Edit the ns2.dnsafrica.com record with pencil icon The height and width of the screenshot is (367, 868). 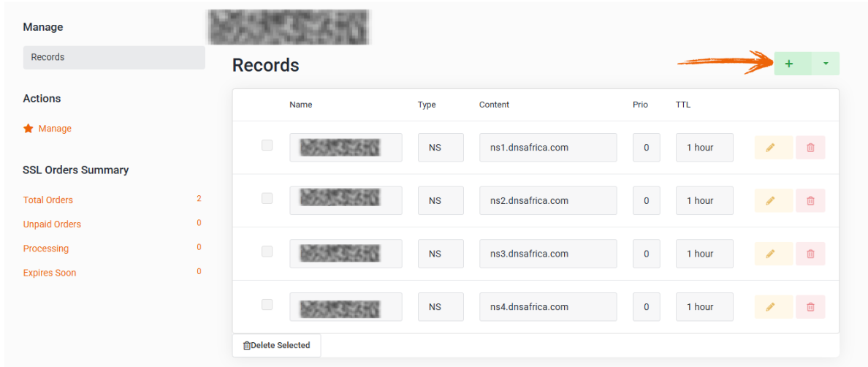click(774, 200)
